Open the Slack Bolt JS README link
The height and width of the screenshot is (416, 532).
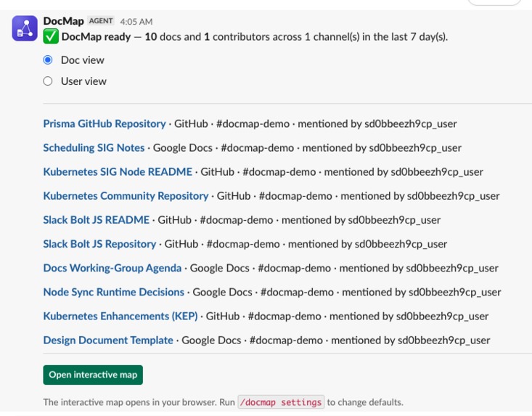pyautogui.click(x=96, y=220)
